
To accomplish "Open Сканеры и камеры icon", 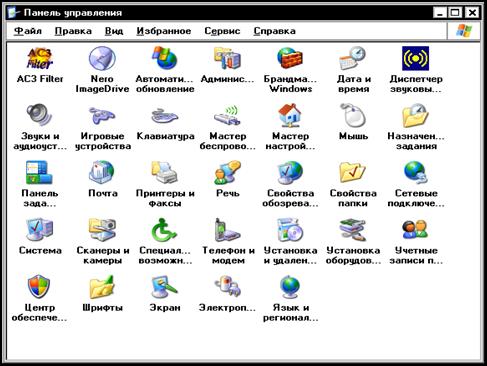I will 102,230.
